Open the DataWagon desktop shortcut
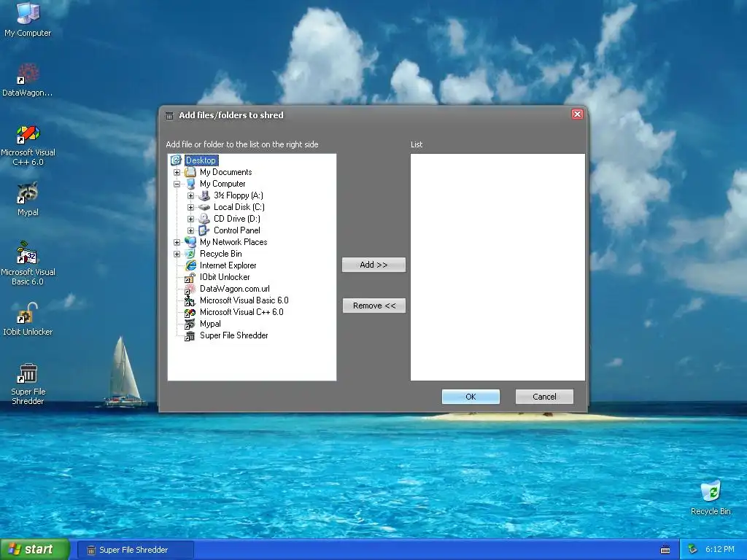This screenshot has width=747, height=560. [28, 79]
